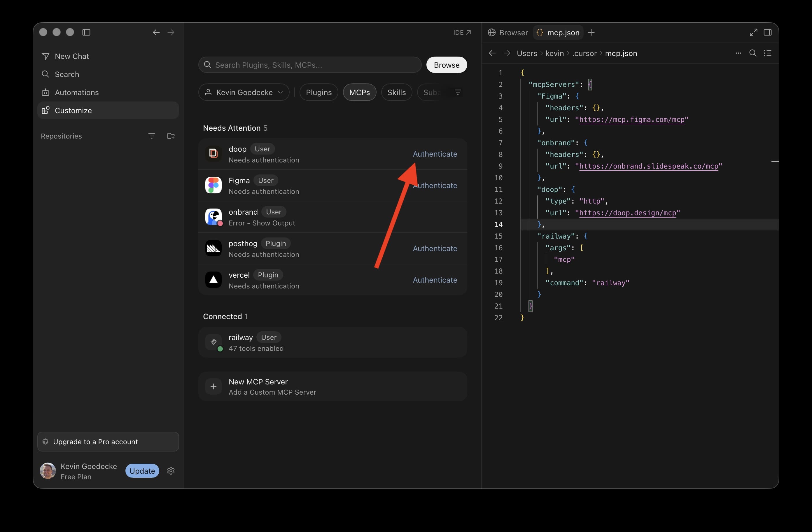The width and height of the screenshot is (812, 532).
Task: Add a New MCP Server
Action: (x=333, y=387)
